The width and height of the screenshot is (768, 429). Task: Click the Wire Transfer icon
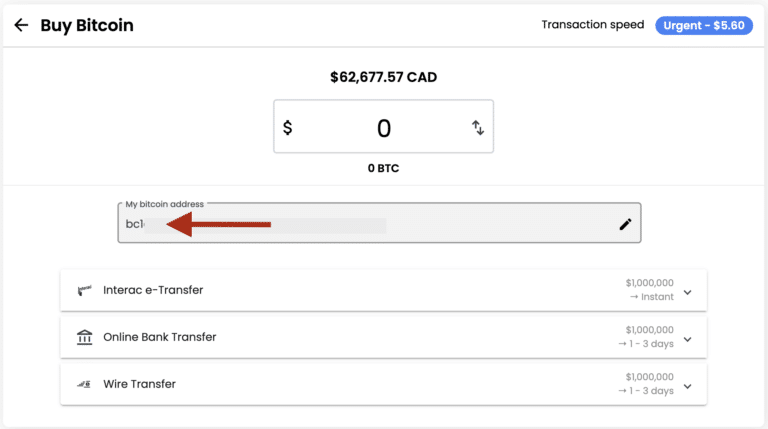pos(84,384)
